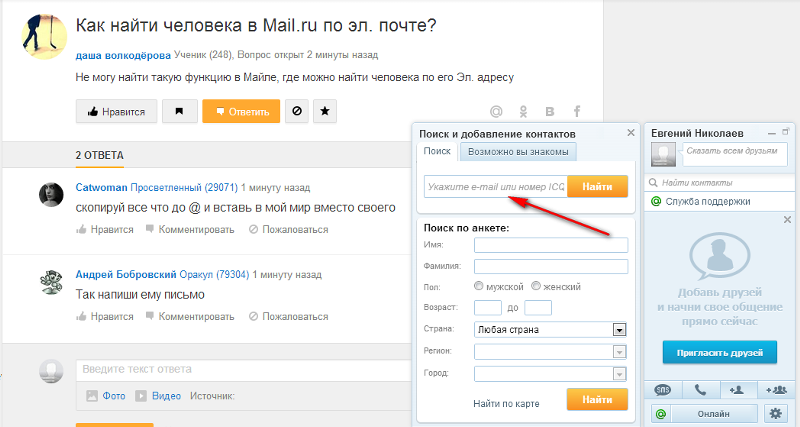Click the Пригласить друзей button
The height and width of the screenshot is (427, 800).
(x=720, y=353)
